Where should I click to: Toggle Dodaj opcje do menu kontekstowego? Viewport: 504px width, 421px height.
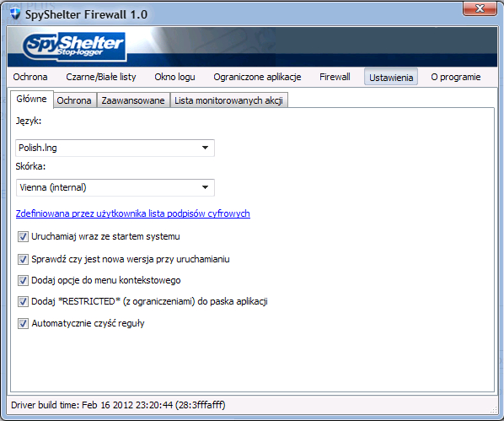click(x=23, y=280)
